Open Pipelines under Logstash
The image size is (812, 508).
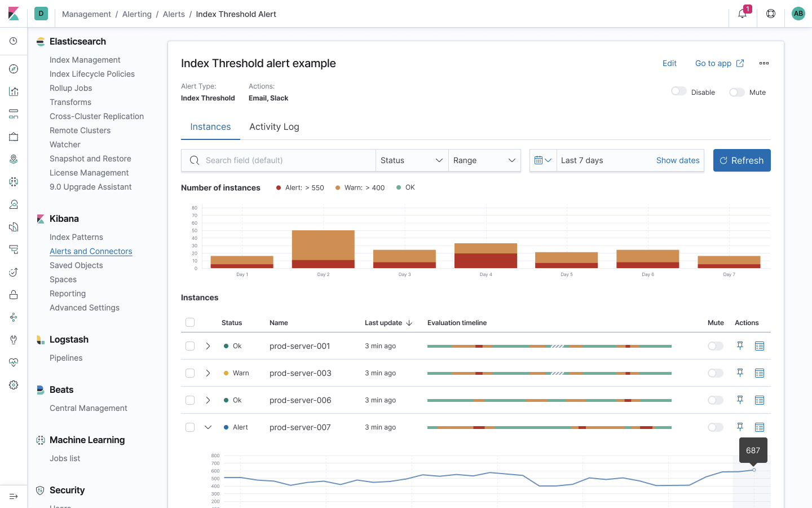(x=66, y=358)
